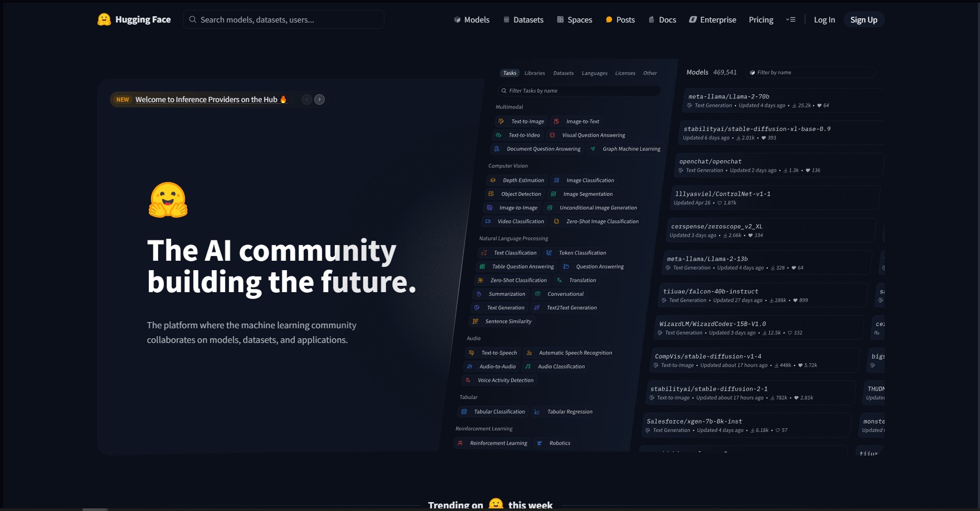Click the Sign Up button
The width and height of the screenshot is (980, 511).
[x=864, y=19]
